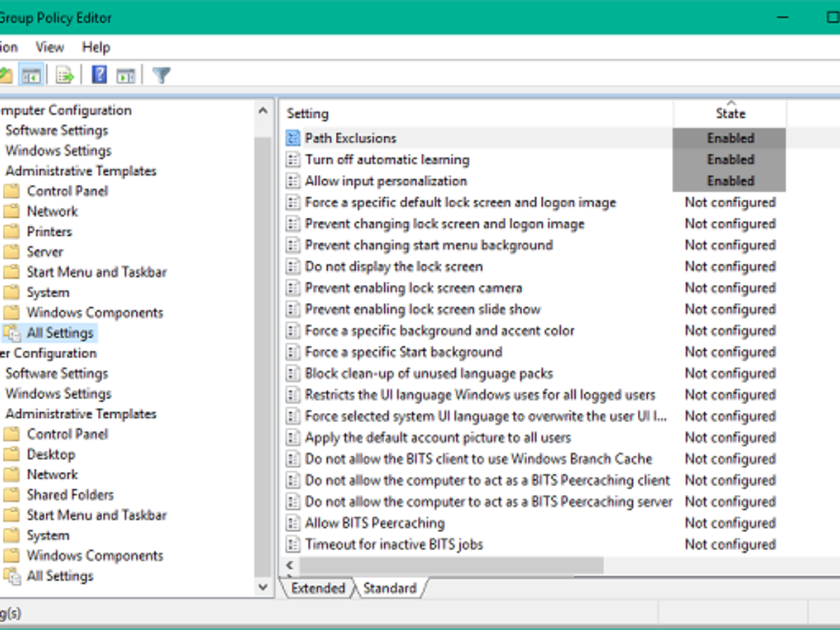Viewport: 840px width, 630px height.
Task: Open Help via the blue question mark icon
Action: [99, 75]
